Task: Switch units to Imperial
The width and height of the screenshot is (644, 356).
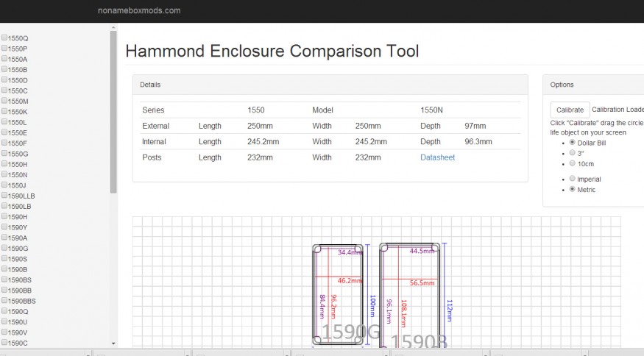Action: coord(572,178)
